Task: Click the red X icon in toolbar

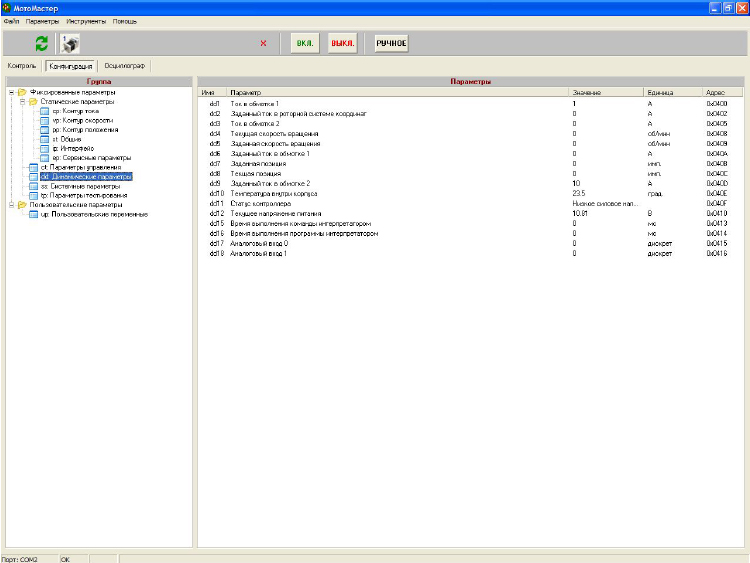Action: point(263,43)
